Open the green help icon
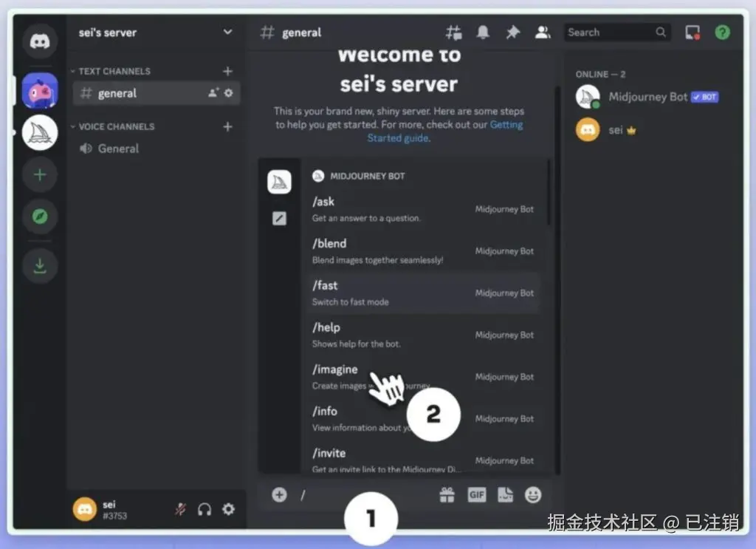756x549 pixels. (x=722, y=33)
